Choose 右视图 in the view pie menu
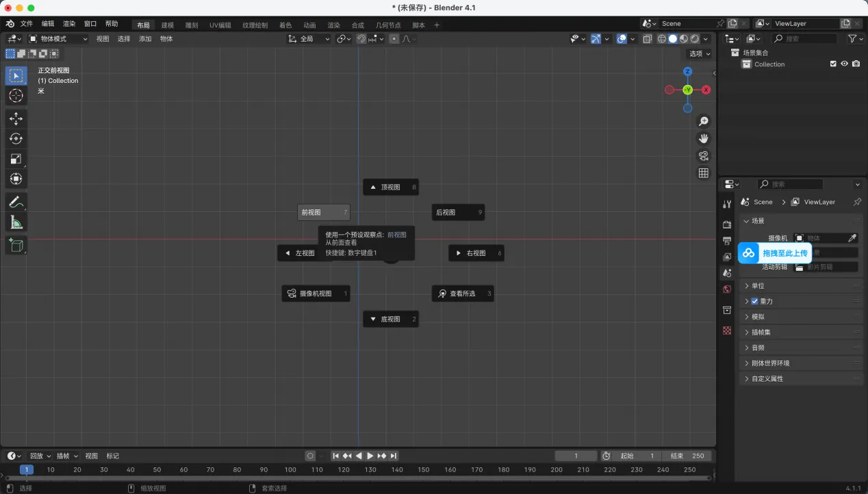Screen dimensions: 868x494 tap(476, 253)
